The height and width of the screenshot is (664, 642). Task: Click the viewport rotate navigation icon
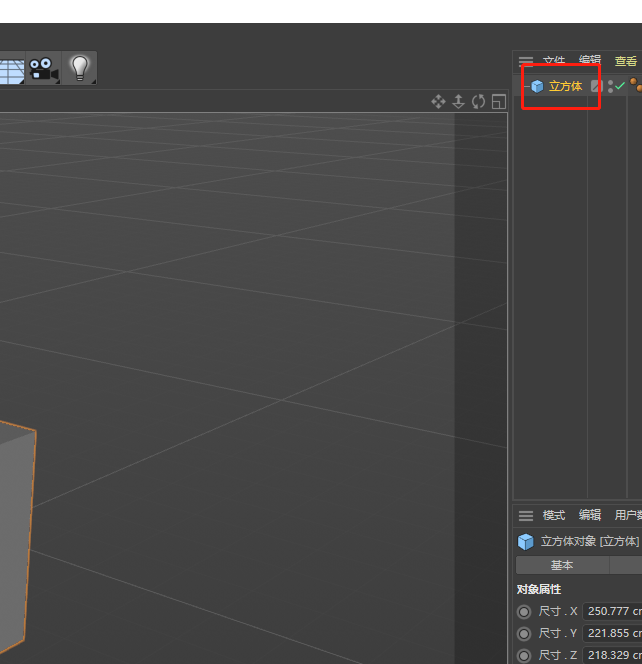pos(479,102)
